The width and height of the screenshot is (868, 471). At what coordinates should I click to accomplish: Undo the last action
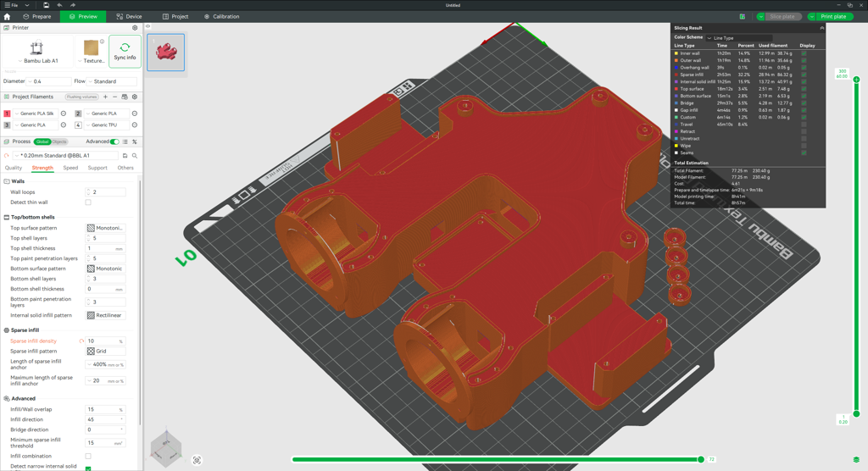[60, 5]
